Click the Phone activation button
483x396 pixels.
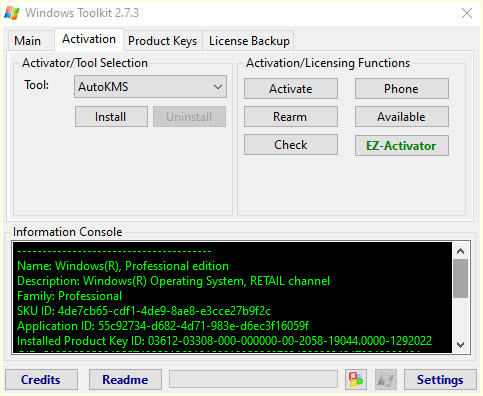click(x=402, y=89)
